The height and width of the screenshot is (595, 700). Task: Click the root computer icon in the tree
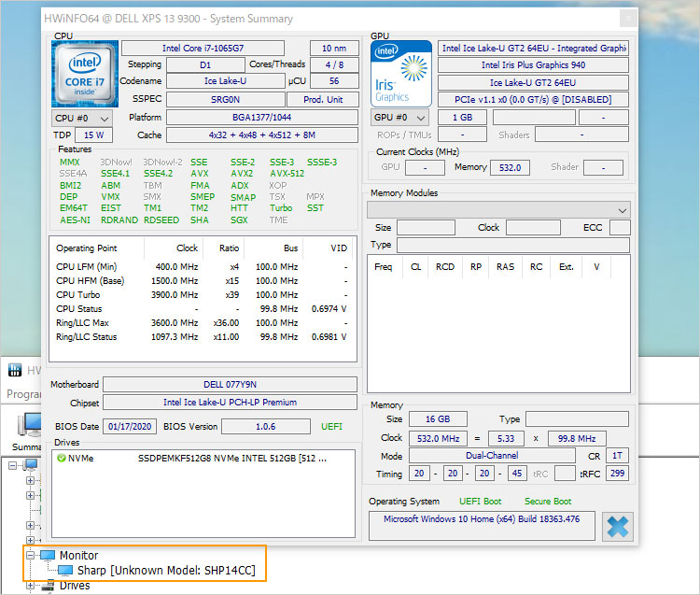pyautogui.click(x=31, y=465)
